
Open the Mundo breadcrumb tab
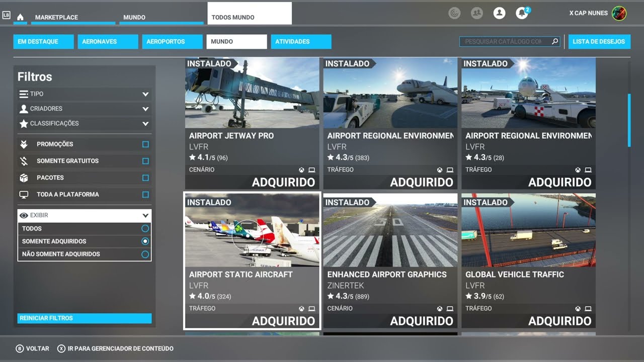coord(161,17)
